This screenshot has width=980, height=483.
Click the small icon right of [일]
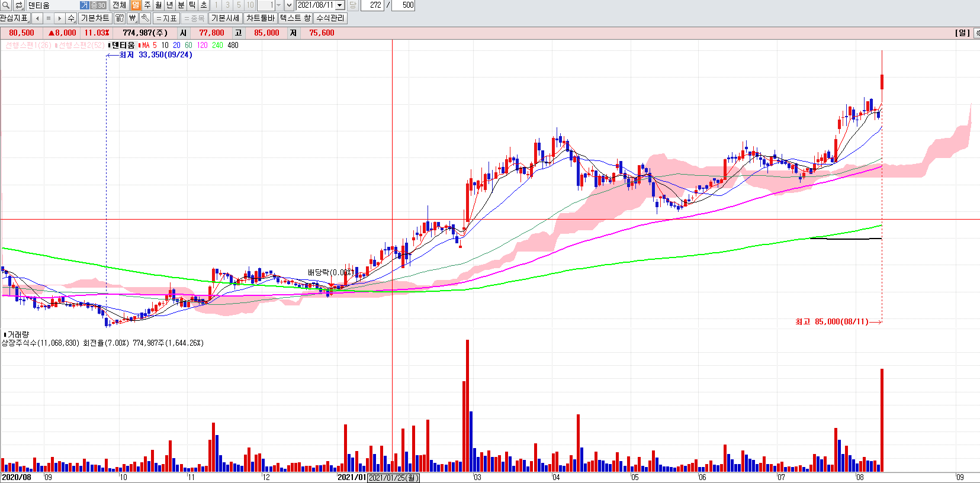(976, 33)
